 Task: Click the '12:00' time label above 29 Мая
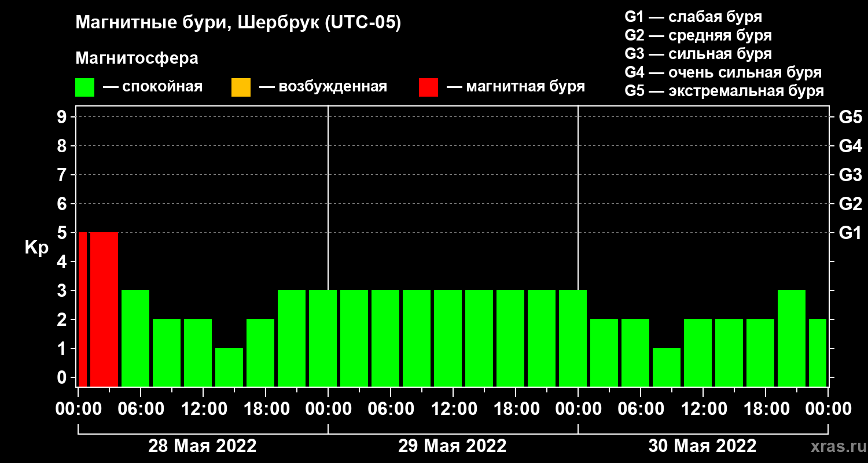coord(453,409)
